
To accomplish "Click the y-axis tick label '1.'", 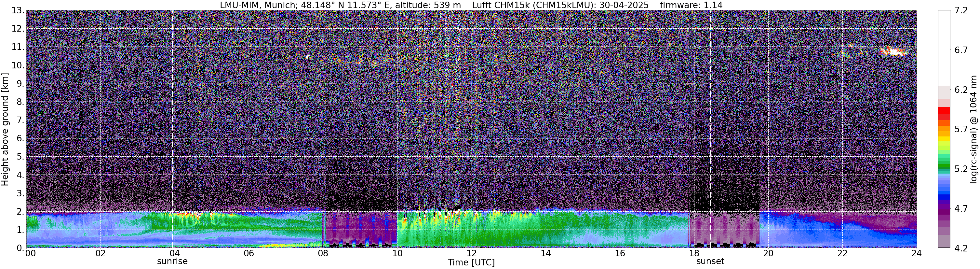I will pyautogui.click(x=20, y=230).
